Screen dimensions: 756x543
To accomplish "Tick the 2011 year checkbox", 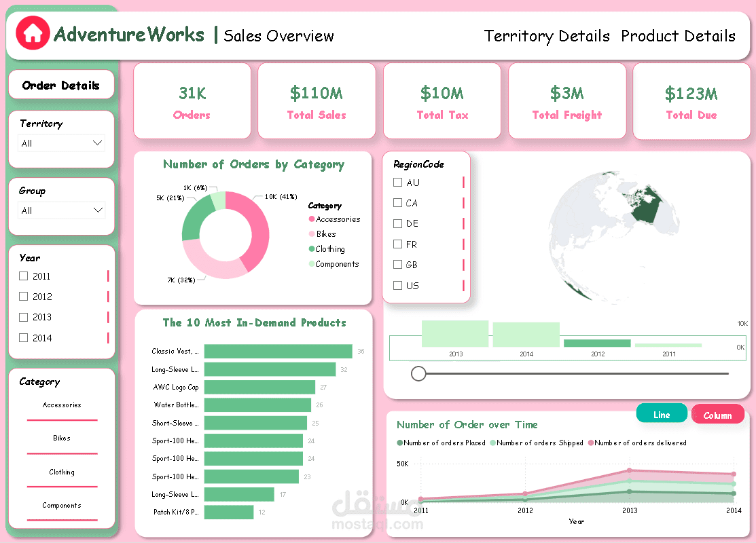I will point(23,276).
